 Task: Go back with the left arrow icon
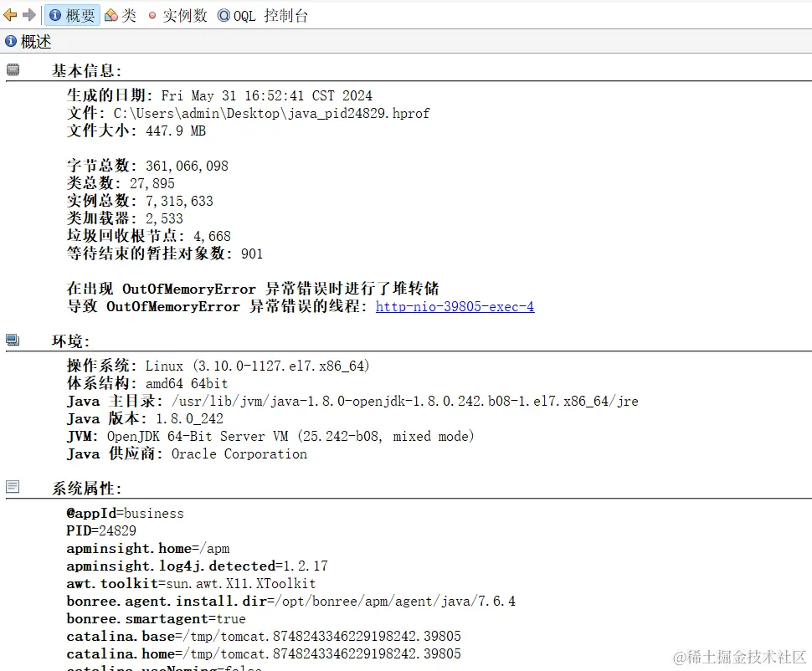pos(10,15)
